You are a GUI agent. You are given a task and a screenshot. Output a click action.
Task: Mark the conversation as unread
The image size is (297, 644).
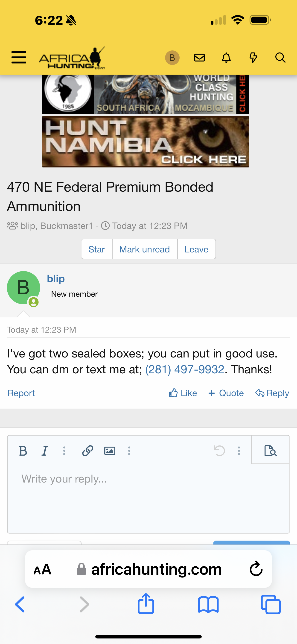[145, 249]
